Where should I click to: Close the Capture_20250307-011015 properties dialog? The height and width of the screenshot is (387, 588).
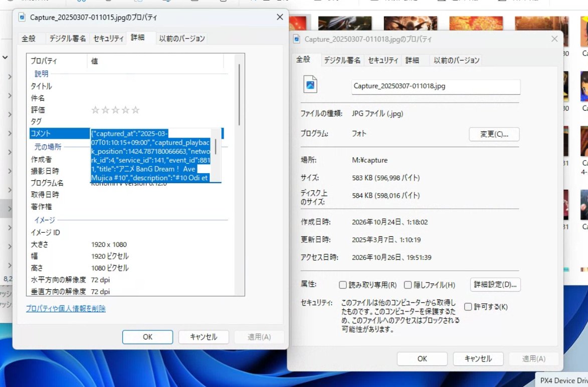click(x=280, y=17)
